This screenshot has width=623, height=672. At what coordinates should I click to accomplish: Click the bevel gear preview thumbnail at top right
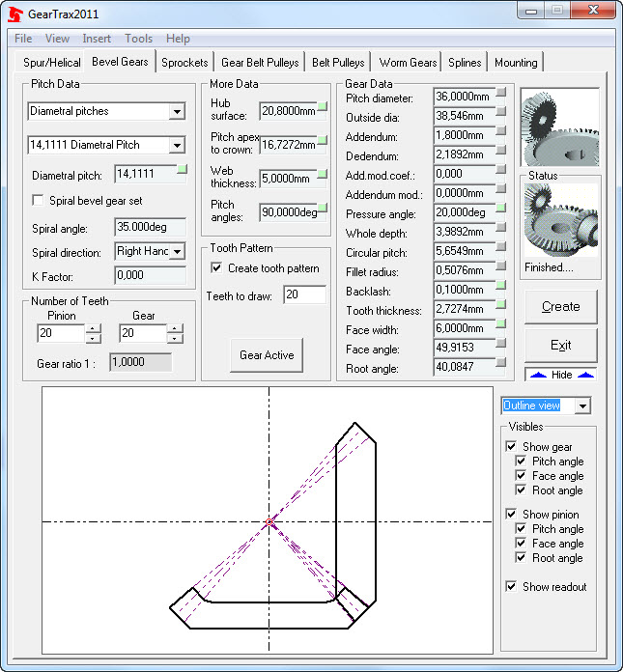tap(559, 127)
